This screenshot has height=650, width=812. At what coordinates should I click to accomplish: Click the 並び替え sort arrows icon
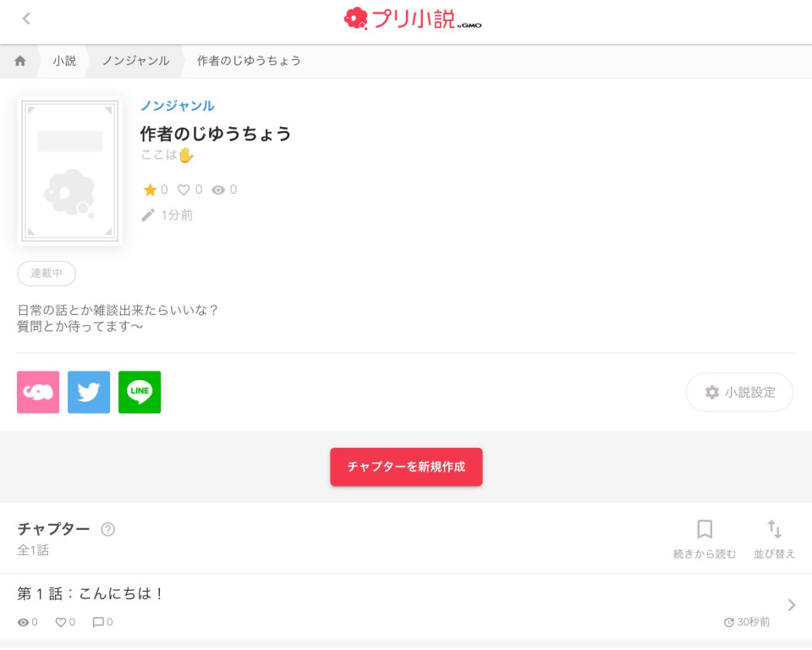[774, 529]
